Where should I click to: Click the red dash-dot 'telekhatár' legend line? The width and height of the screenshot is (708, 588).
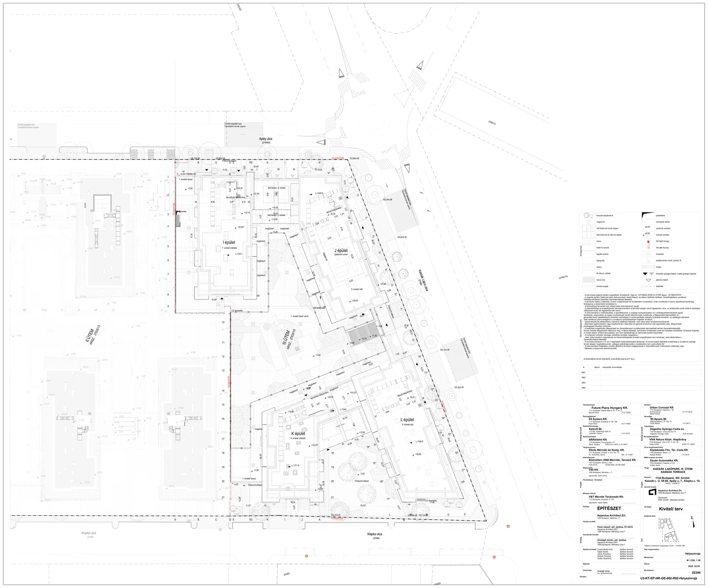tap(648, 286)
